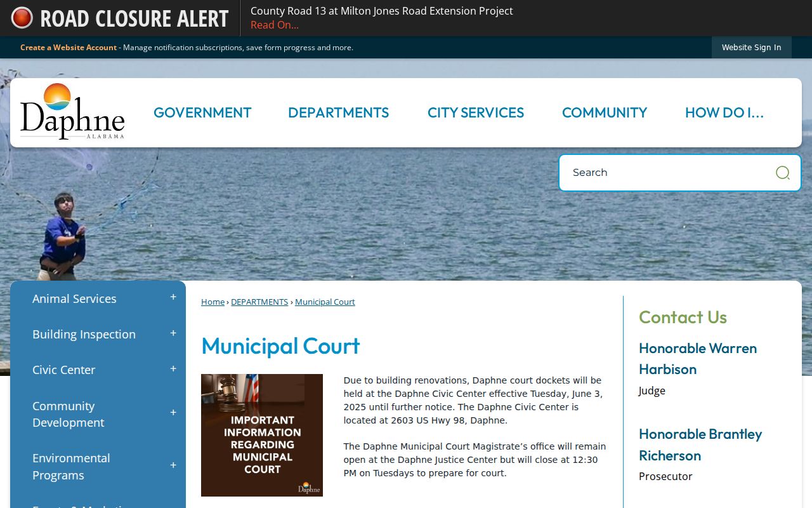Open Building Inspection sidebar link
The image size is (812, 508).
tap(84, 334)
